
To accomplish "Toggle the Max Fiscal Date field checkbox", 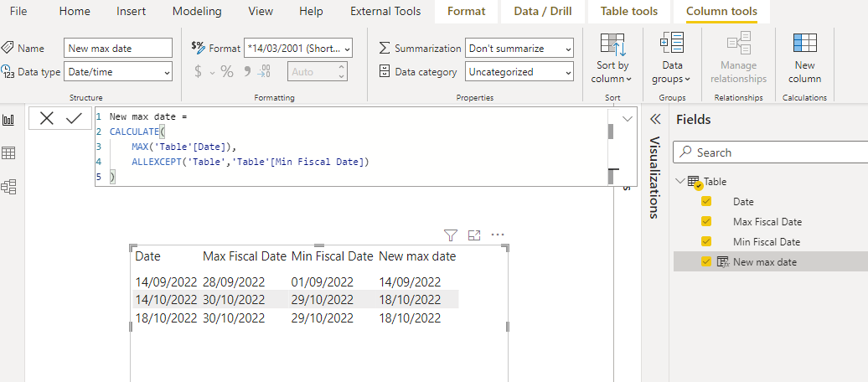I will [705, 221].
